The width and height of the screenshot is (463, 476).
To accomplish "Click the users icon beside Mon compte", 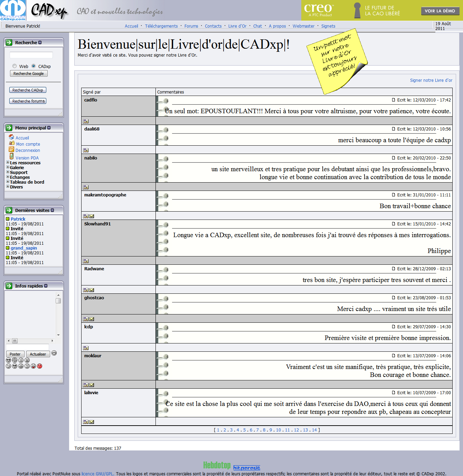I will [x=12, y=143].
